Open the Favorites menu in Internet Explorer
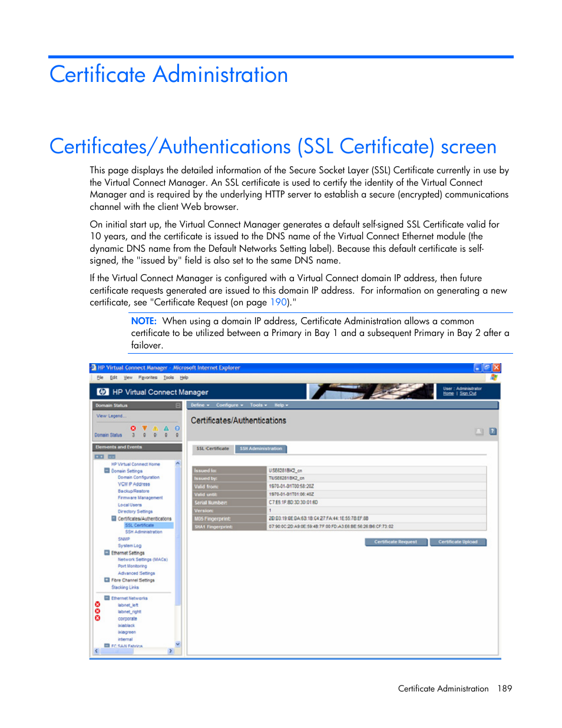The image size is (562, 728). tap(148, 377)
